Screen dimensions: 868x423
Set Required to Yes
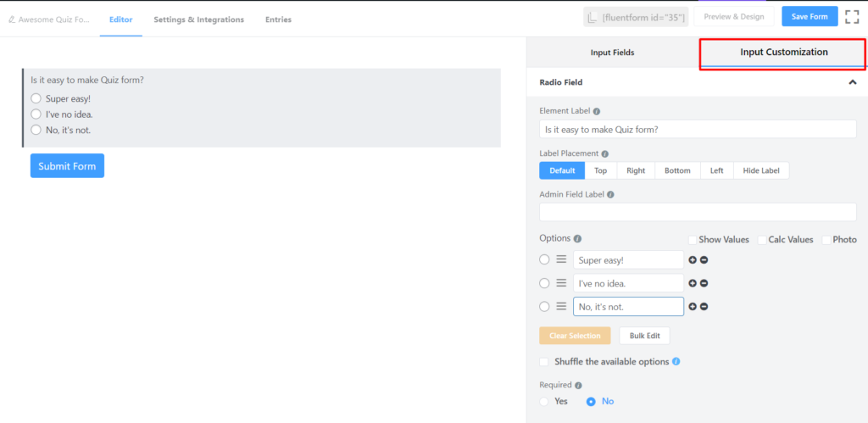[x=544, y=402]
